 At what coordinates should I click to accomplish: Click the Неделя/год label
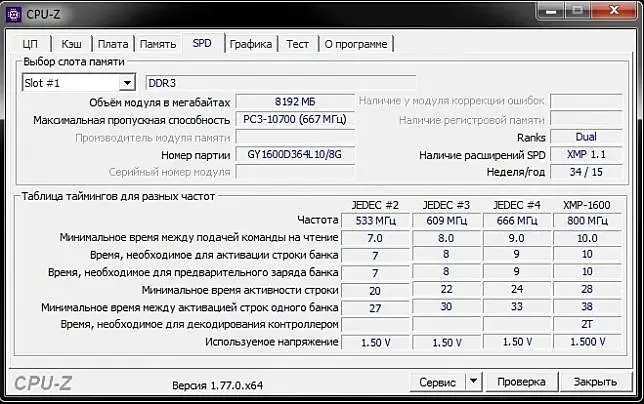point(515,172)
